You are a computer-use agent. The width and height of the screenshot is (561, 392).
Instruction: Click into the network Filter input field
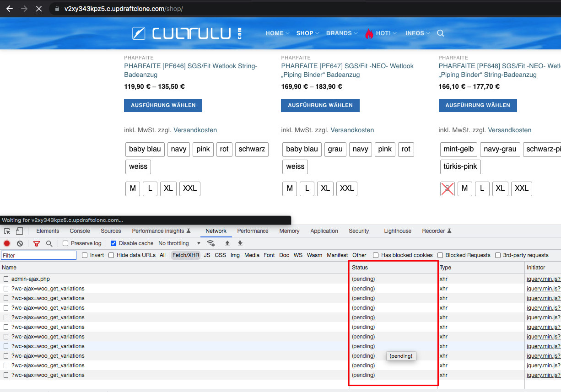coord(38,255)
